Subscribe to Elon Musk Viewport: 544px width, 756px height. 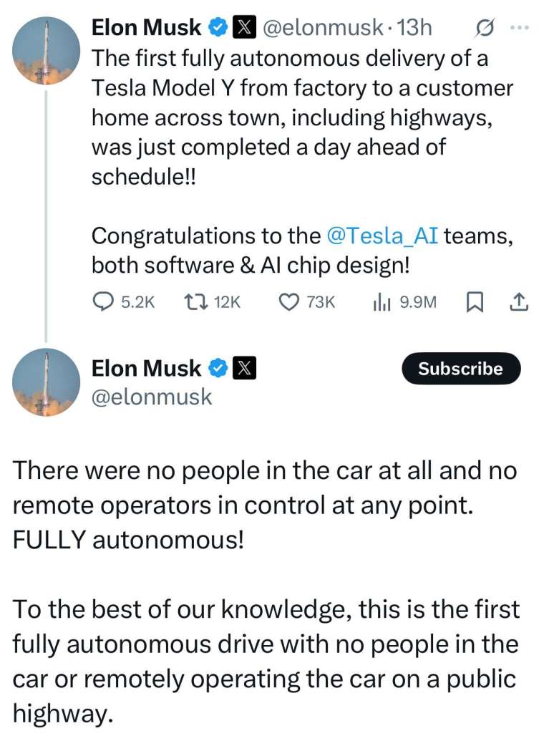click(461, 369)
